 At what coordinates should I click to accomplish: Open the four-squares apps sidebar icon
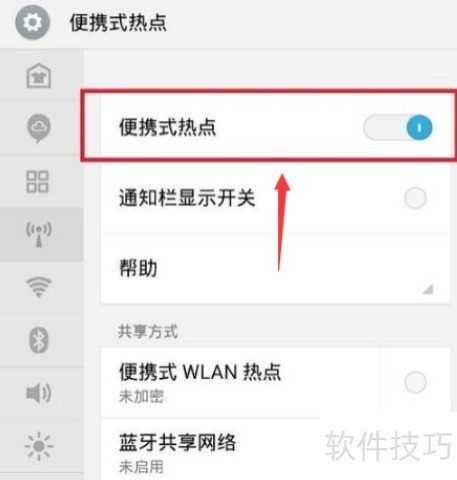coord(37,182)
